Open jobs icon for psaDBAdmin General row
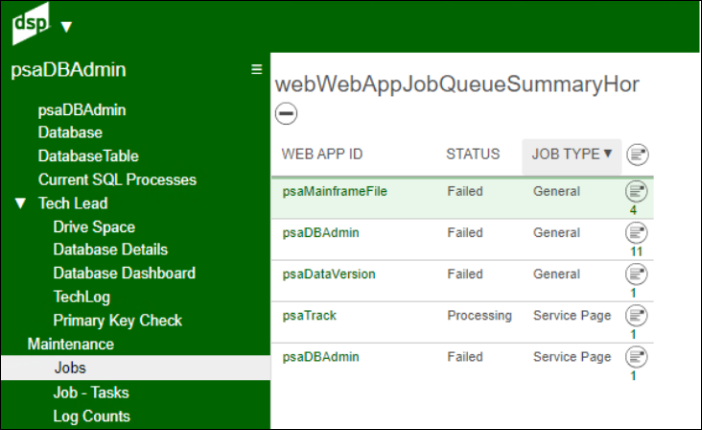Screen dimensions: 702x430 636,233
